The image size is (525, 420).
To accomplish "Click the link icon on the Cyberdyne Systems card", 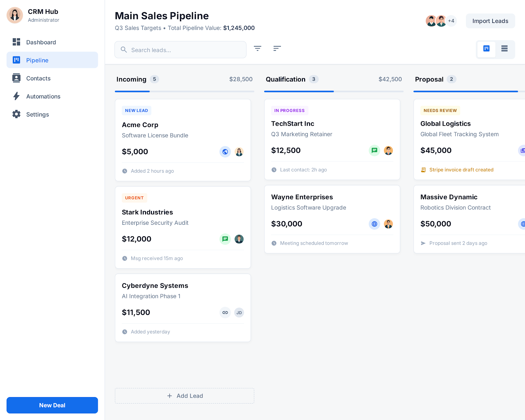I will coord(225,312).
